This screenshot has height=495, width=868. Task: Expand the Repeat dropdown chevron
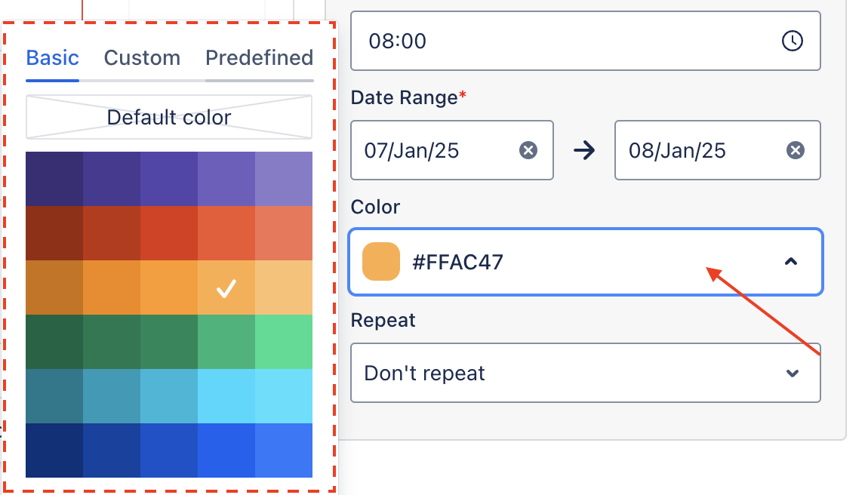793,374
